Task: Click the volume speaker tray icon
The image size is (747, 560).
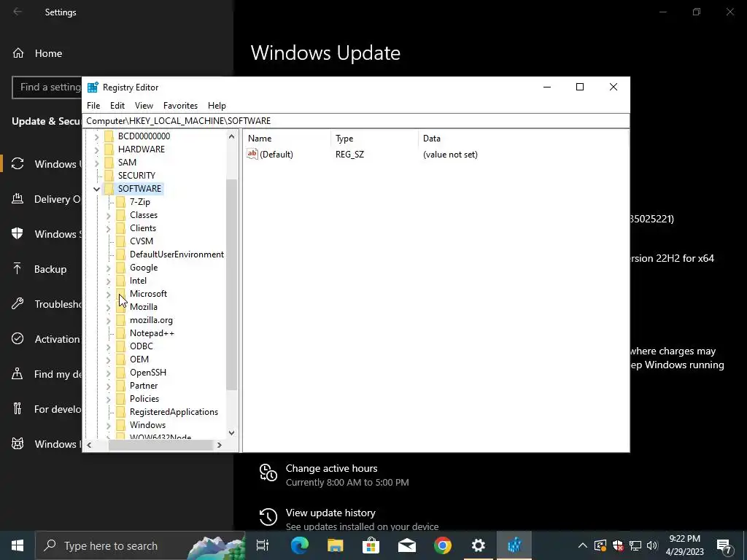Action: [652, 545]
